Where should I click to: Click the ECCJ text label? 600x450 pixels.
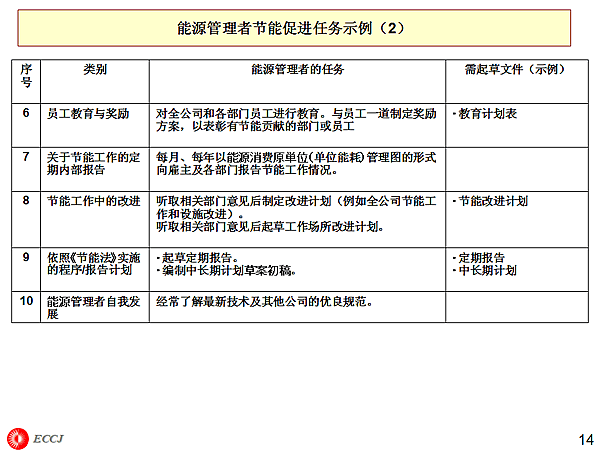pyautogui.click(x=48, y=439)
